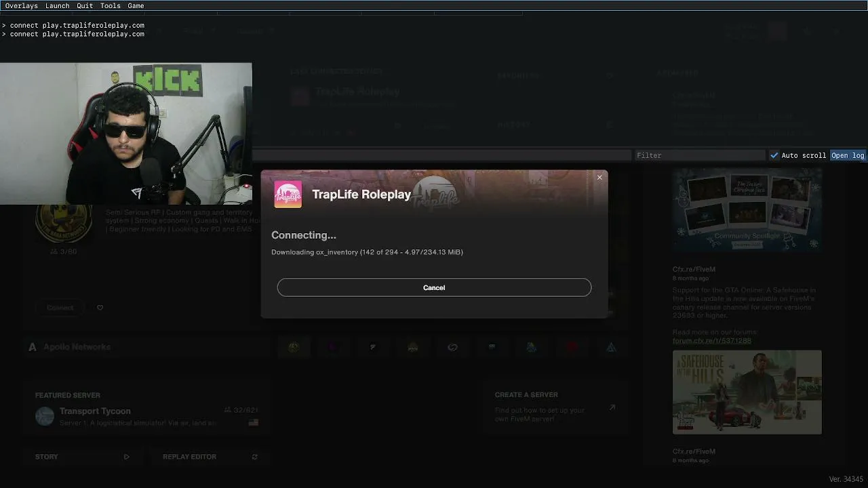Click the TrapLife Roleplay pink logo icon

click(x=288, y=195)
